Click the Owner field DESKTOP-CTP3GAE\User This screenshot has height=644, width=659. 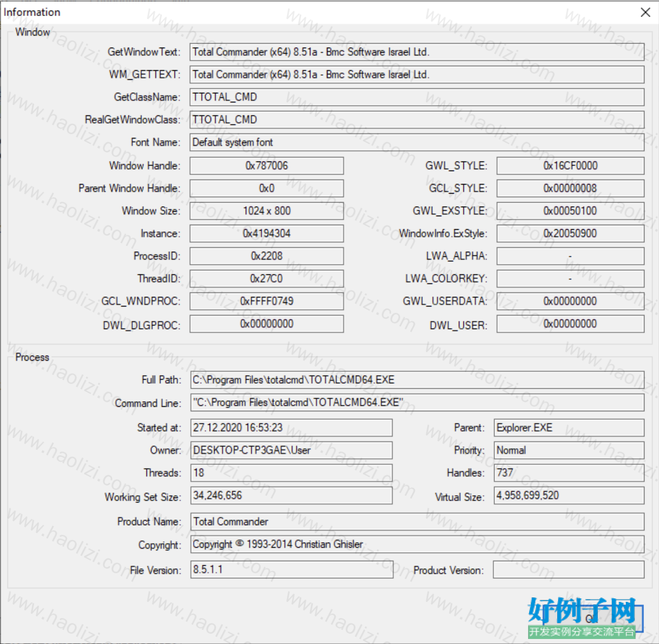point(291,450)
